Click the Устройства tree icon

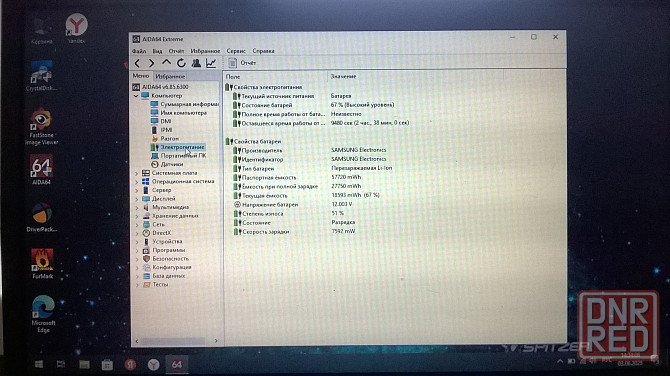pos(146,241)
